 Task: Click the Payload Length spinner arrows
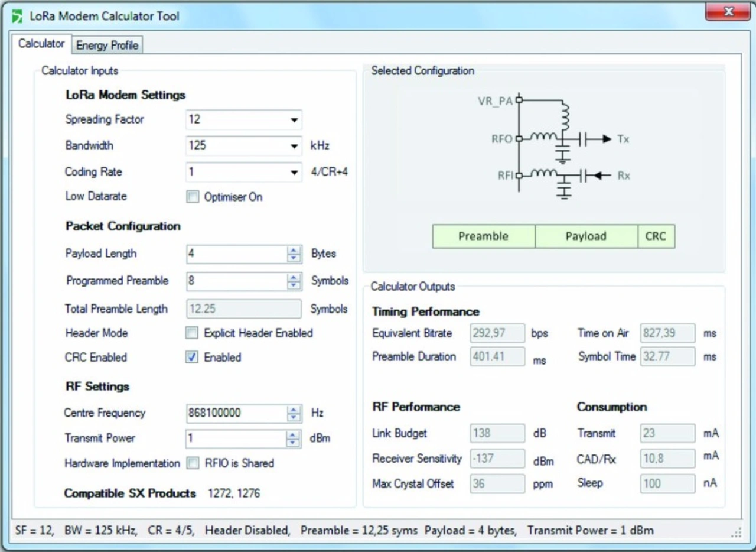[294, 254]
